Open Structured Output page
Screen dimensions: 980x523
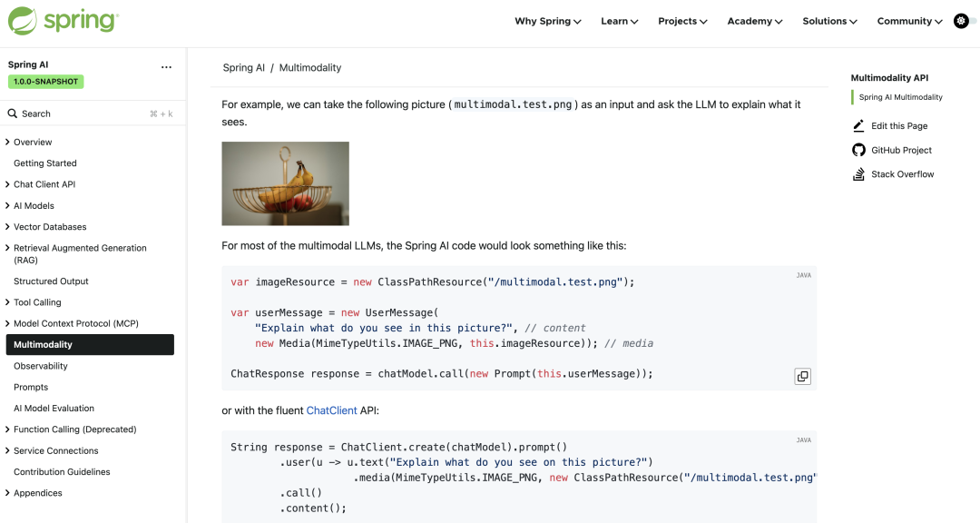point(51,281)
